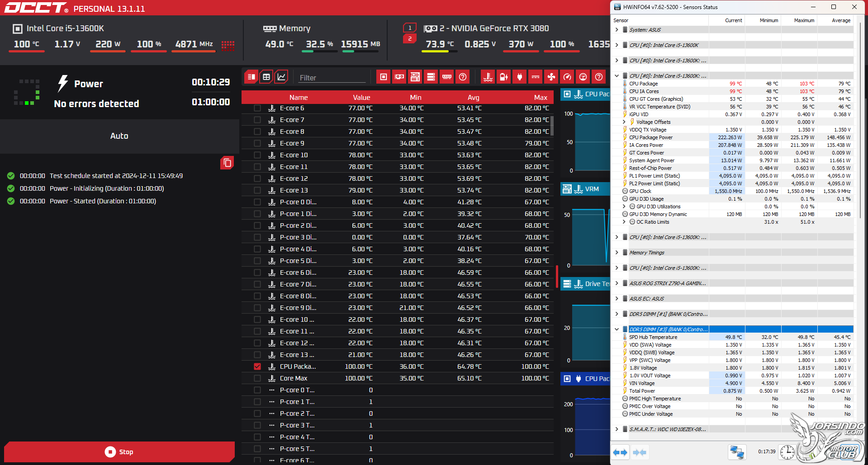Click HWiNFO Current column header

point(727,20)
